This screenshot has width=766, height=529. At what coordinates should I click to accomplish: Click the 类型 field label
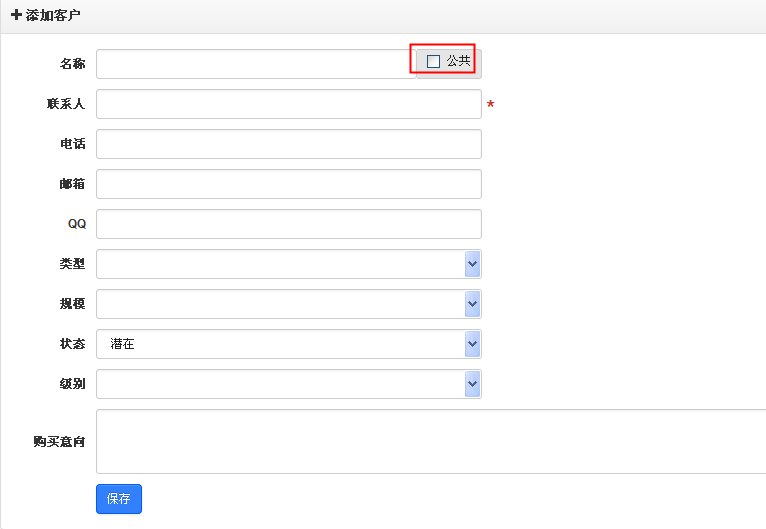pos(73,264)
